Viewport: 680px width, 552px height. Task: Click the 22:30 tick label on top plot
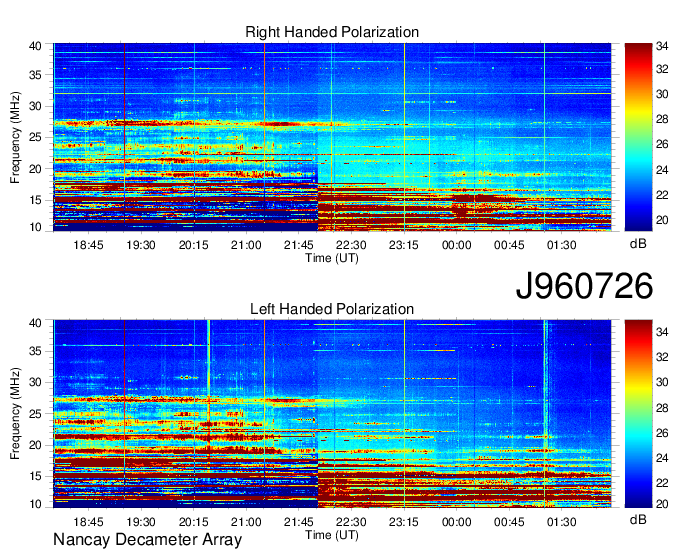coord(351,245)
